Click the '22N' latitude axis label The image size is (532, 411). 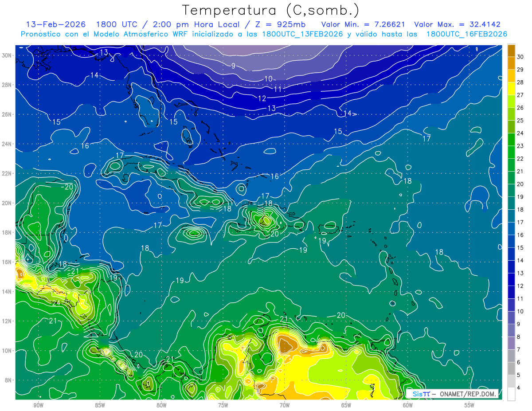7,173
